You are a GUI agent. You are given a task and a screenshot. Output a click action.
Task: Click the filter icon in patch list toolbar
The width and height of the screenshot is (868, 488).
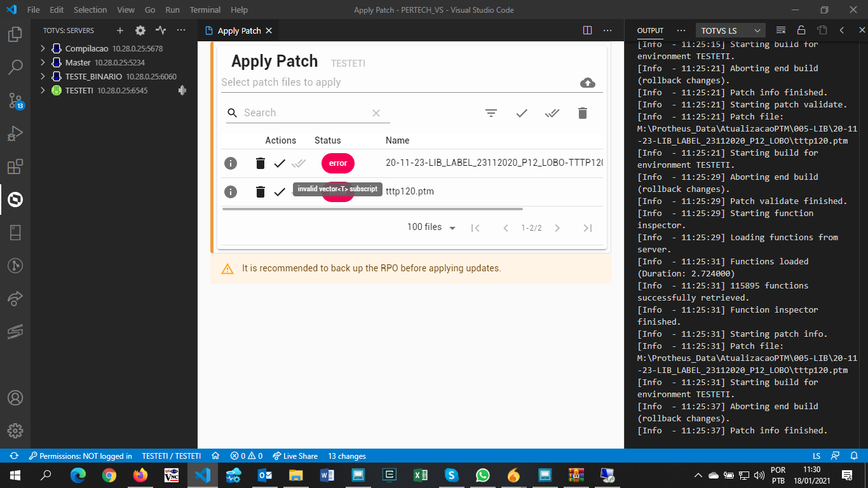(491, 113)
